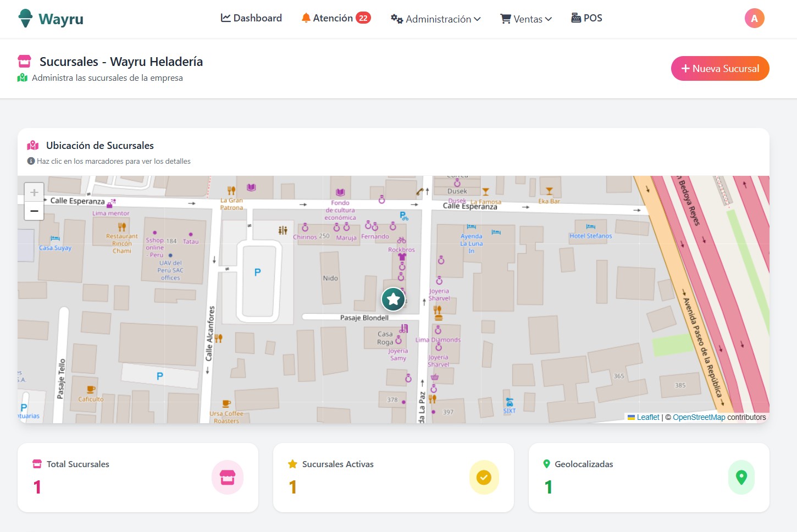Viewport: 797px width, 532px height.
Task: Click the Nueva Sucursal button
Action: tap(720, 68)
